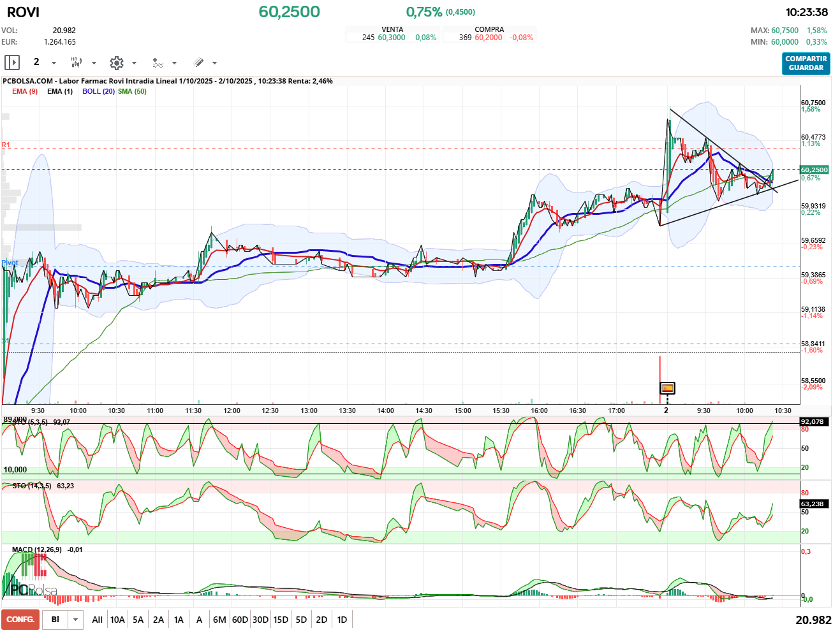Open the Heikin-Ashi candlestick chart type icon
The width and height of the screenshot is (840, 633).
77,62
